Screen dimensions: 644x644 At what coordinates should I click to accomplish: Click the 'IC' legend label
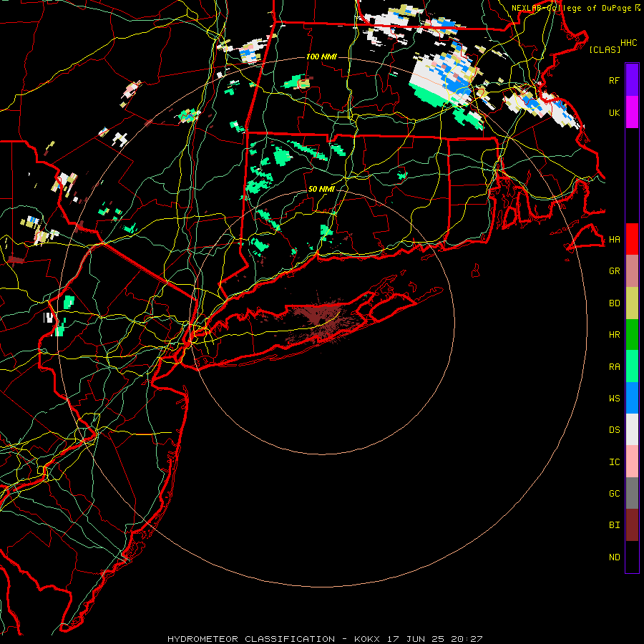[614, 462]
